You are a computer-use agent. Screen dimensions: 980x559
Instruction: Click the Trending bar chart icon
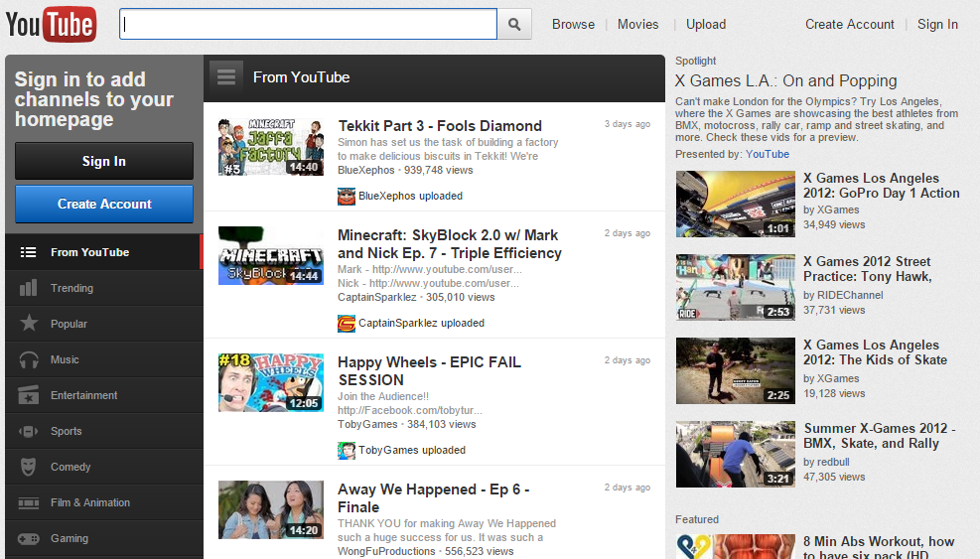coord(28,288)
